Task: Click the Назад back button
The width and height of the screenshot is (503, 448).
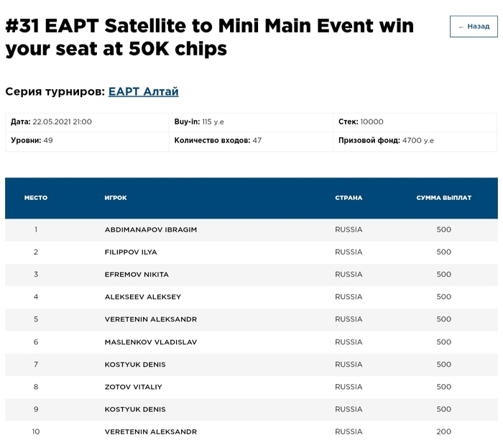Action: click(x=474, y=27)
